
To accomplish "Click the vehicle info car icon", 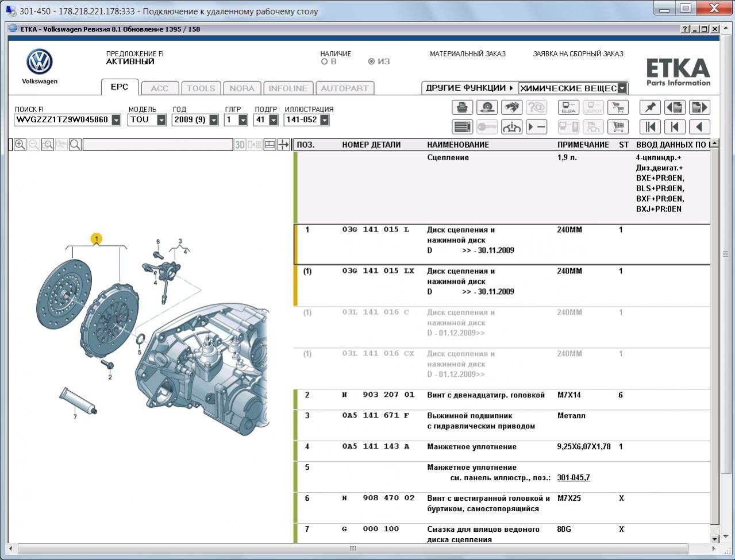I will (x=511, y=127).
